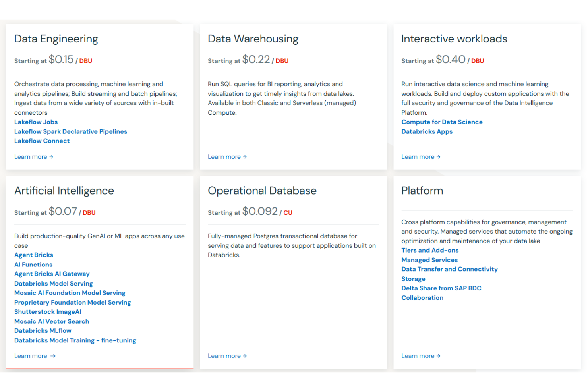Click the $0.40 price in Interactive workloads
Image resolution: width=588 pixels, height=392 pixels.
(x=451, y=60)
